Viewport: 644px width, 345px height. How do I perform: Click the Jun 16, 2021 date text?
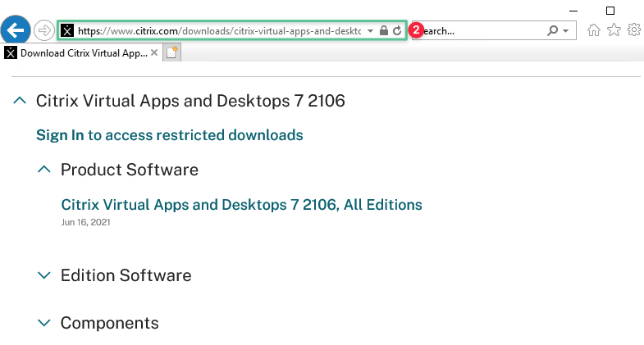pos(86,222)
